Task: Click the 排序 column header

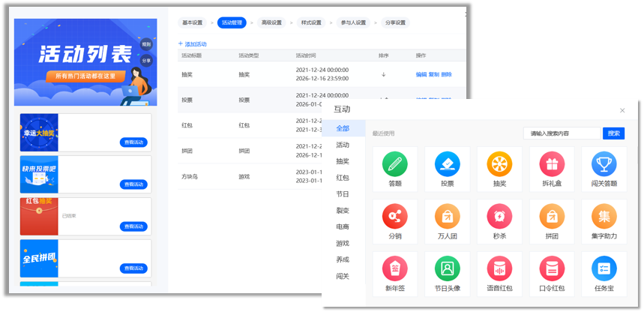Action: pos(383,55)
